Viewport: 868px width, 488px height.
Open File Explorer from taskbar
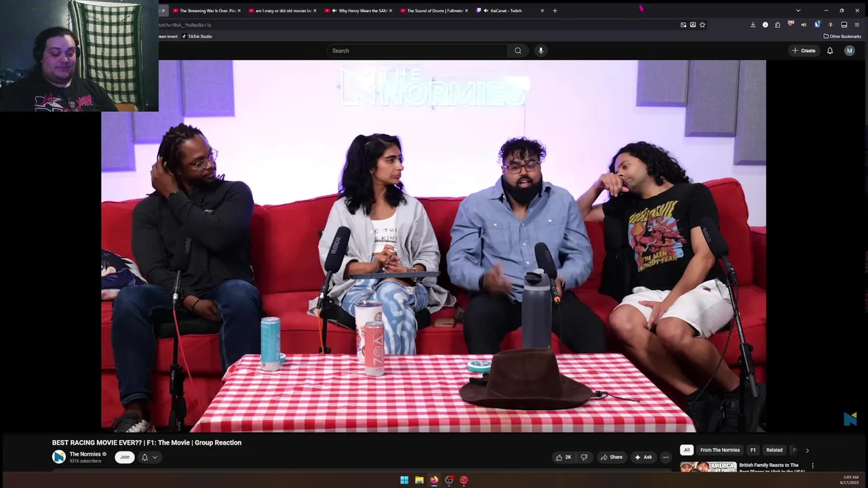(419, 480)
